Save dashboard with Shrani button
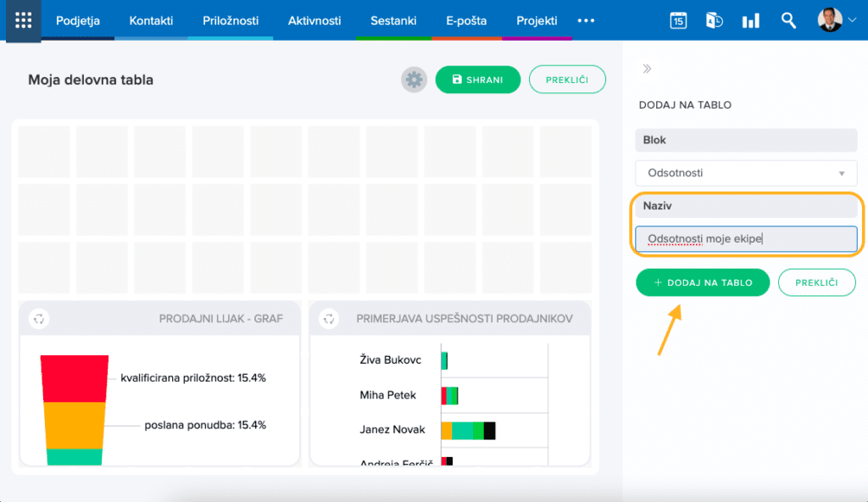This screenshot has height=502, width=868. pos(478,80)
